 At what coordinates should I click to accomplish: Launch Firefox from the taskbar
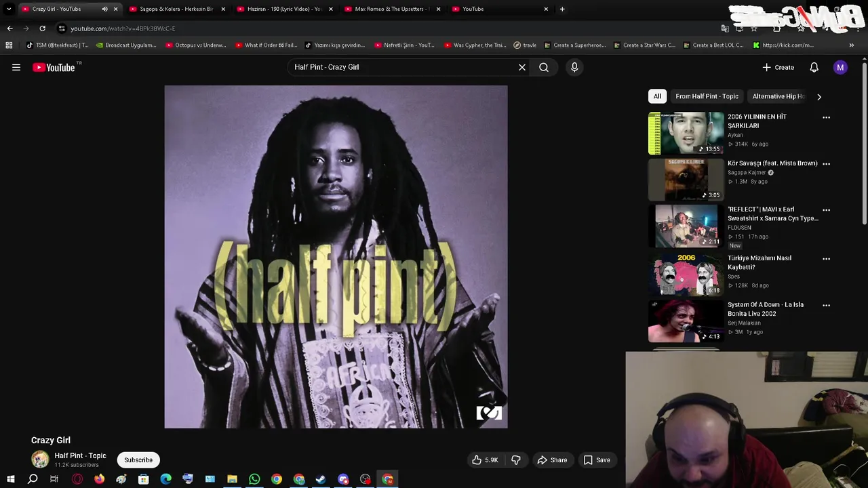(x=100, y=479)
